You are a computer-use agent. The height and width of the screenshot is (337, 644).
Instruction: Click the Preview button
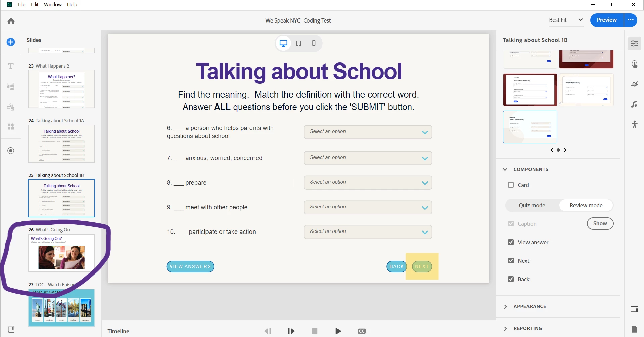point(607,20)
